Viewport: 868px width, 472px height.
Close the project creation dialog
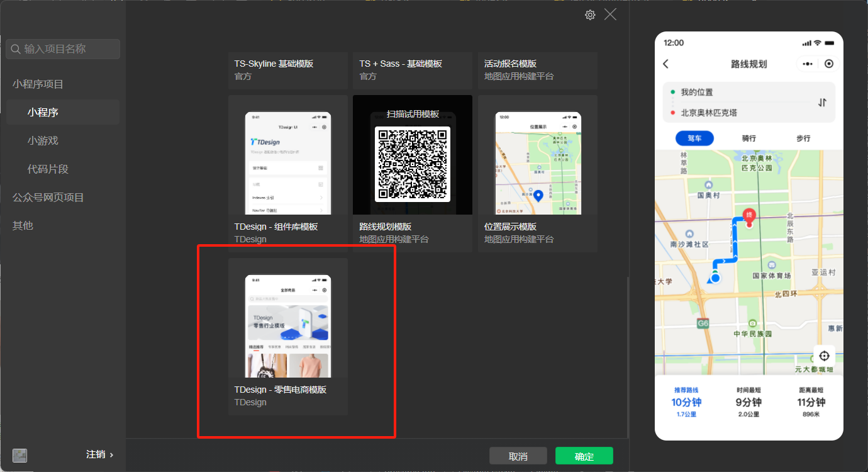(610, 14)
